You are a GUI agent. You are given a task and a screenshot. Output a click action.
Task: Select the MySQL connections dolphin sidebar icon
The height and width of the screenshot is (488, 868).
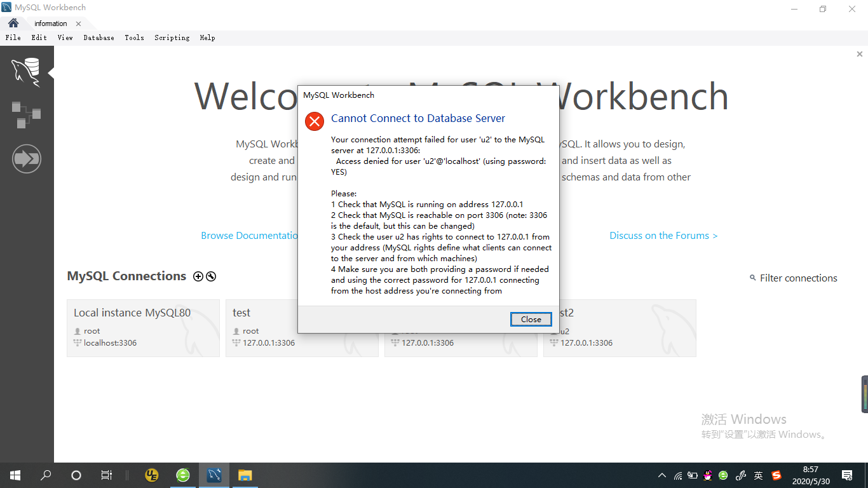point(26,72)
